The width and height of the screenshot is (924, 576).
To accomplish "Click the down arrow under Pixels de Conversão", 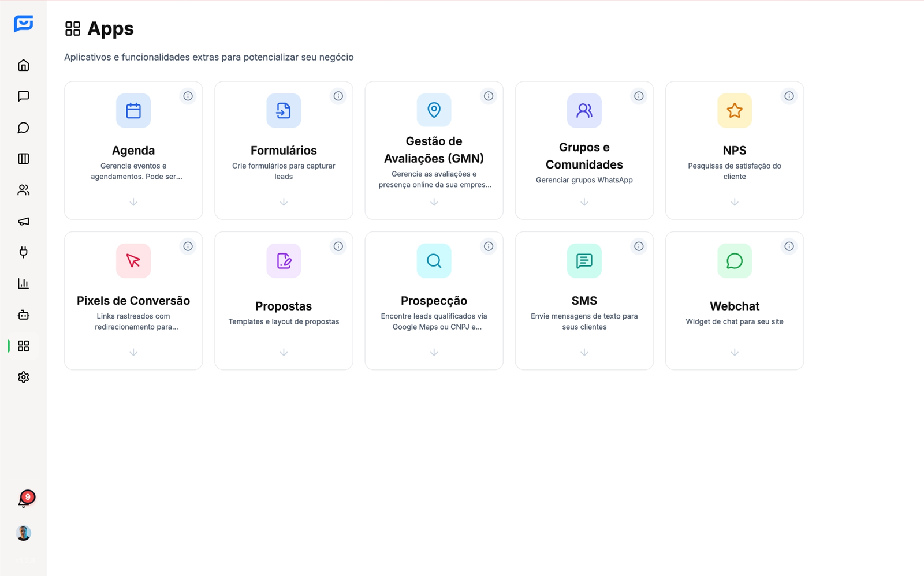I will [x=133, y=352].
